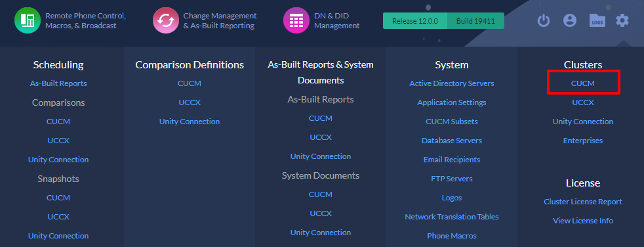
Task: Open Unity Connection under As-Built Reports subsection
Action: (x=320, y=156)
